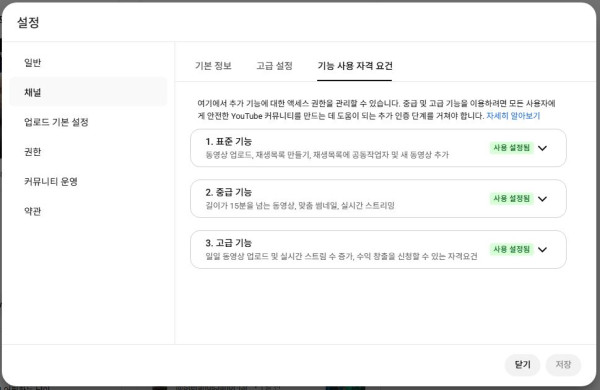Click the 중급 기능 description about 15분 동영상
The width and height of the screenshot is (600, 390).
[300, 206]
